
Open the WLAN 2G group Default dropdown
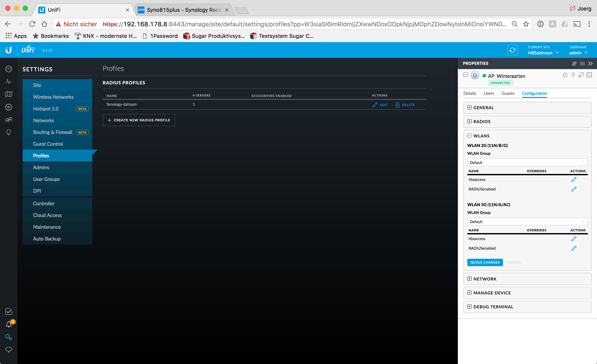coord(527,162)
